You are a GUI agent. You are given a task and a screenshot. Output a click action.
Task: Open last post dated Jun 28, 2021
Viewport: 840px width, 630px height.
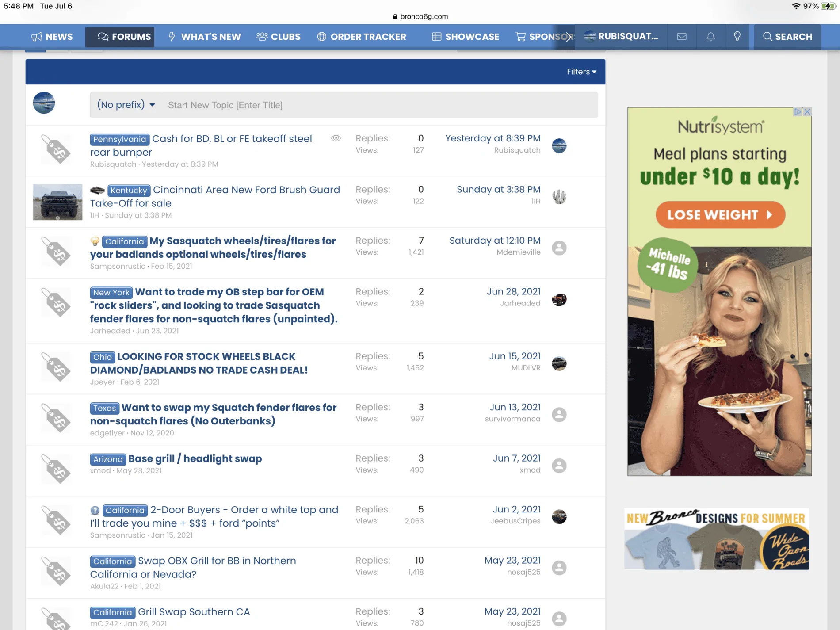pos(513,292)
